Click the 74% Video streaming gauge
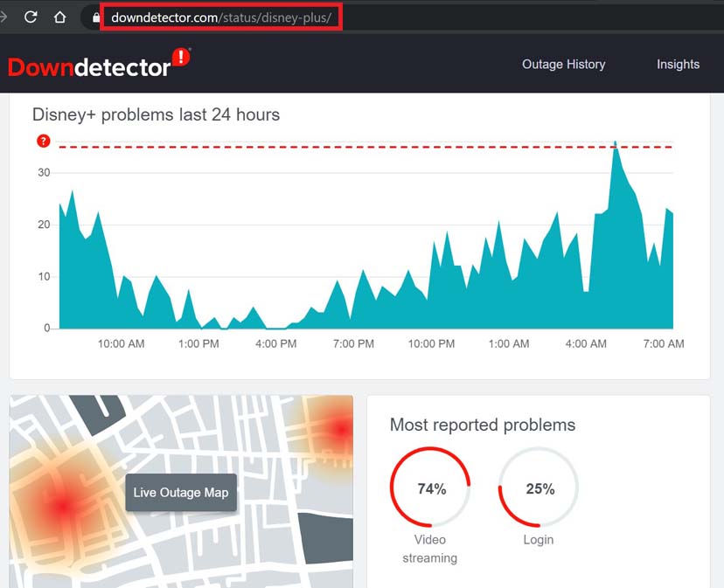 431,487
